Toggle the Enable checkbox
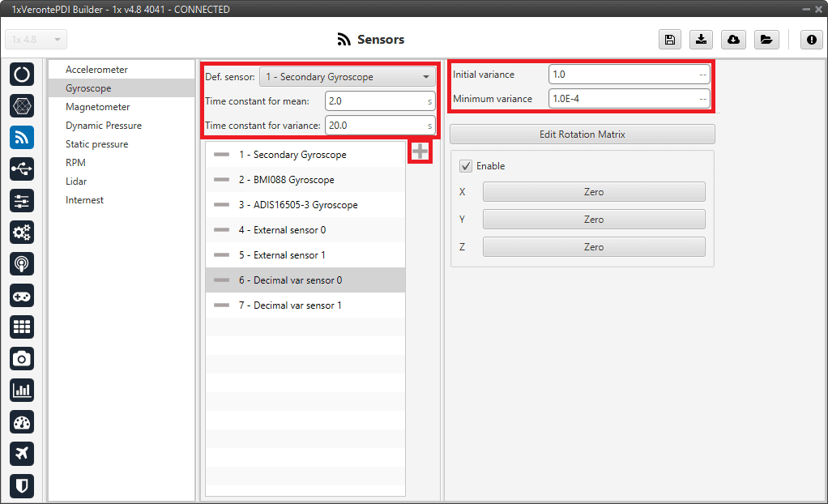Screen dimensions: 828x504 point(466,166)
